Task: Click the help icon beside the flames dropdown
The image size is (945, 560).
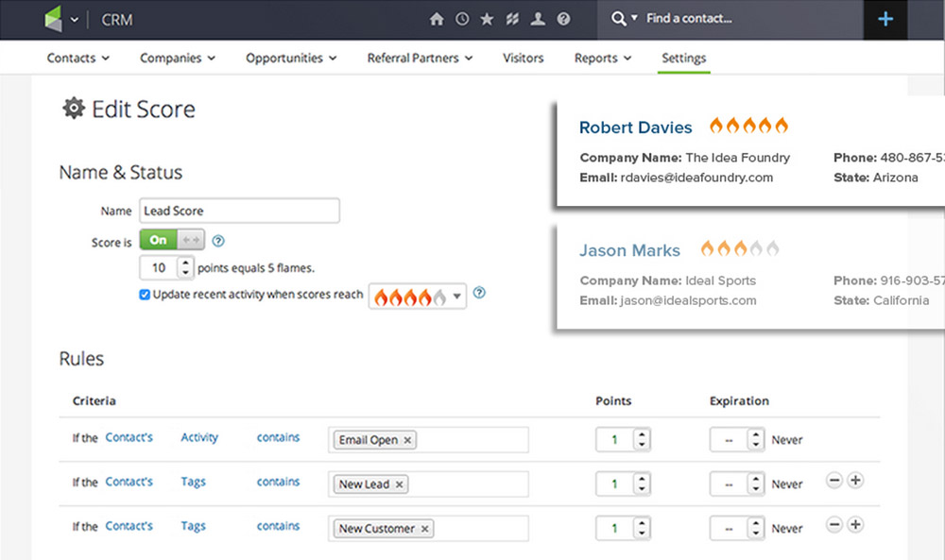Action: pos(479,294)
